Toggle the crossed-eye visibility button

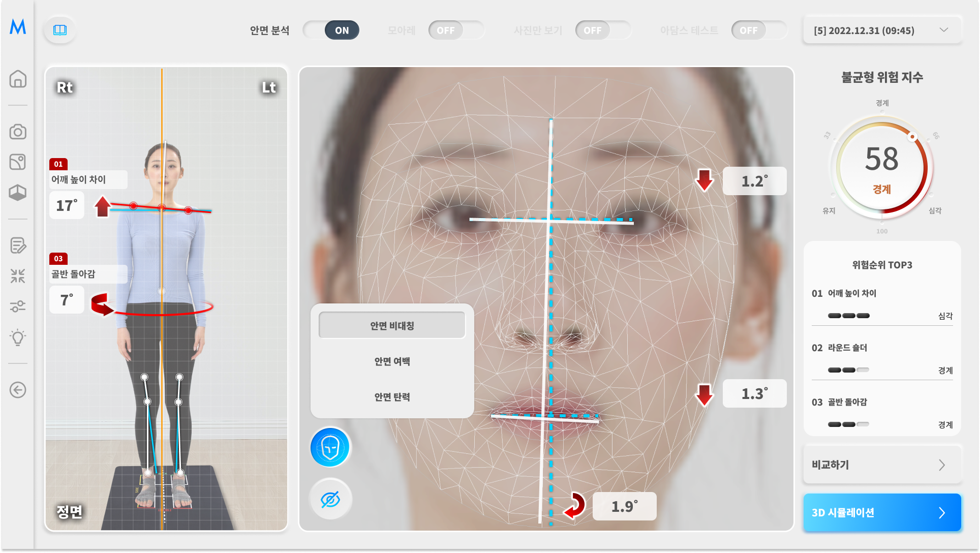[x=330, y=500]
